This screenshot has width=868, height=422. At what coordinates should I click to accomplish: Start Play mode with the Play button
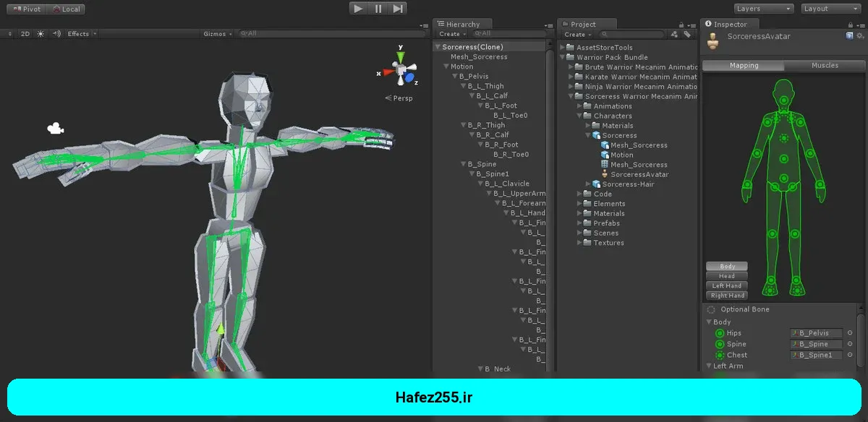click(x=358, y=9)
